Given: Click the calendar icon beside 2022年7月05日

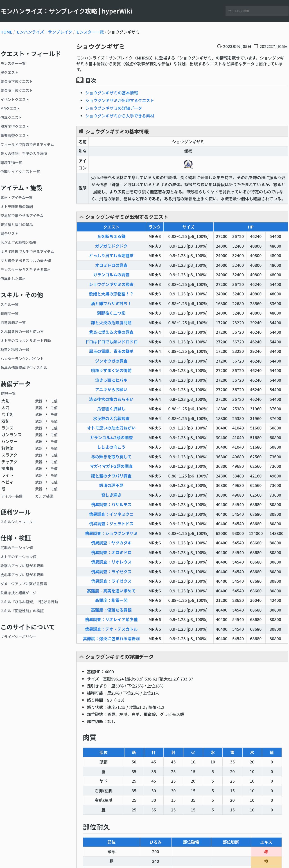Looking at the screenshot, I should 256,46.
